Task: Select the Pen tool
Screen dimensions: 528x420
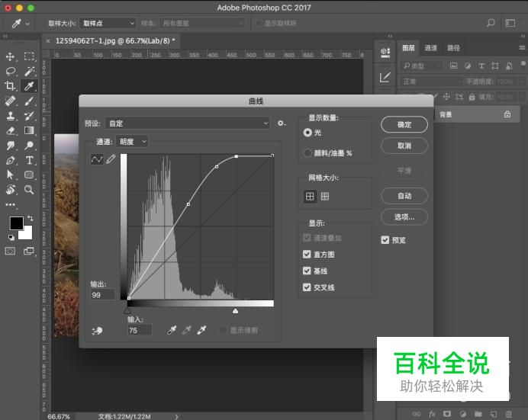Action: 10,160
